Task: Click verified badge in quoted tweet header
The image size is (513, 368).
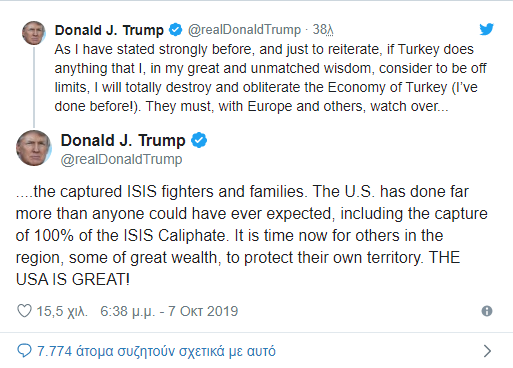Action: pos(175,30)
